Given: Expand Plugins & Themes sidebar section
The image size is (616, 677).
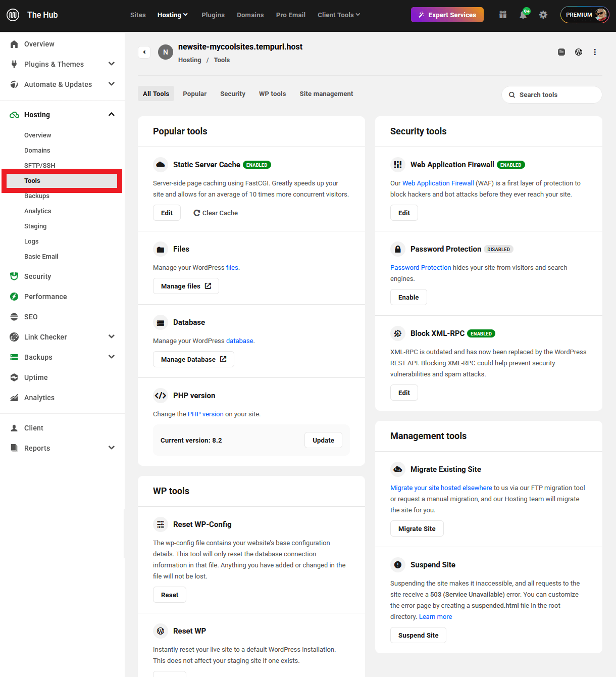Looking at the screenshot, I should click(112, 64).
